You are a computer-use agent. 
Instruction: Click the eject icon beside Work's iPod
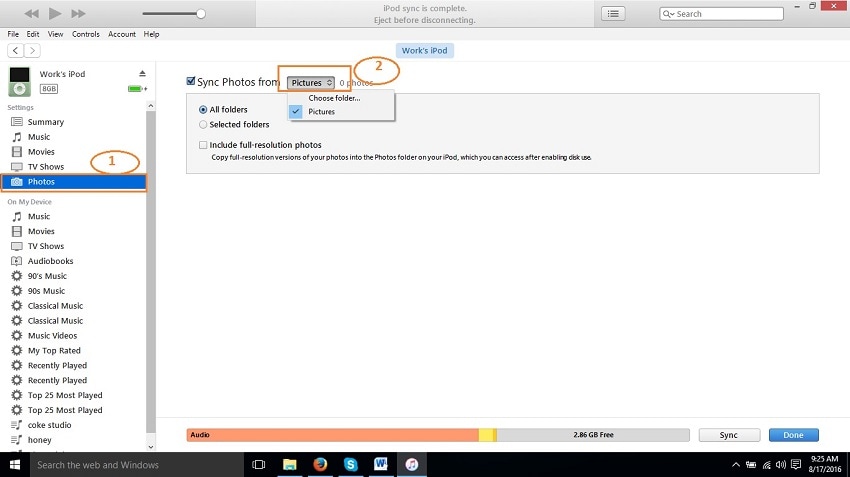click(142, 74)
